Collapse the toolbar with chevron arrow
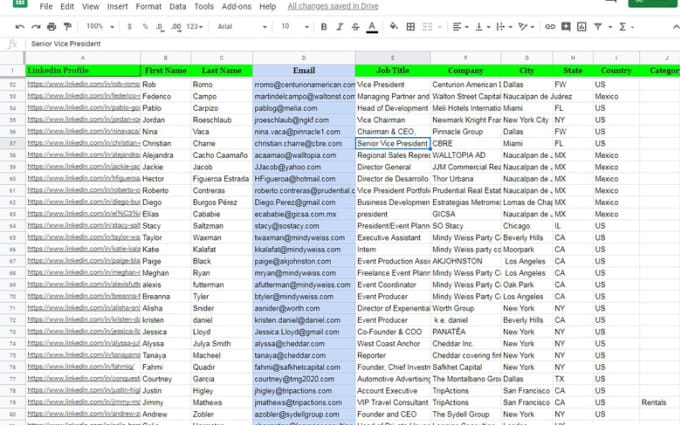The image size is (680, 425). pos(676,27)
